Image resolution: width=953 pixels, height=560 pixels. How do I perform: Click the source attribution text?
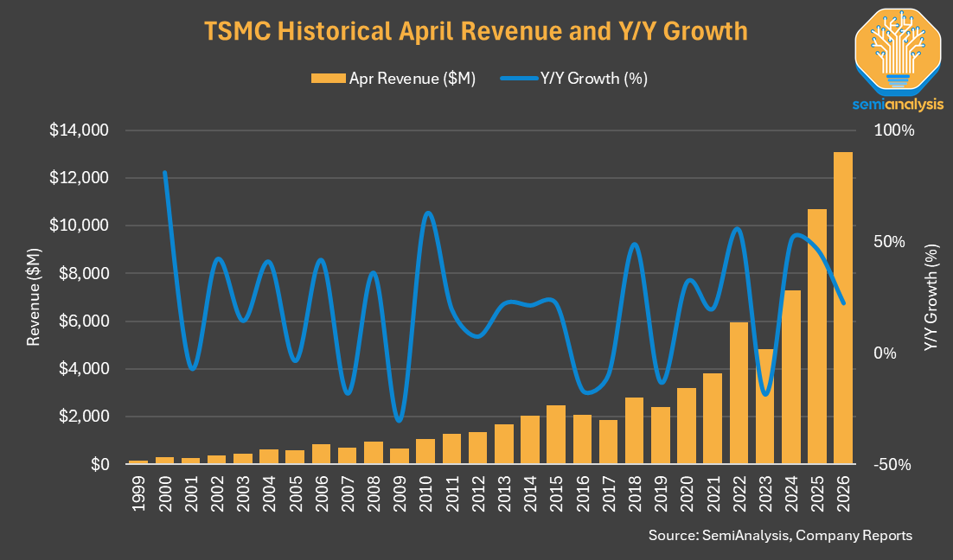(780, 535)
